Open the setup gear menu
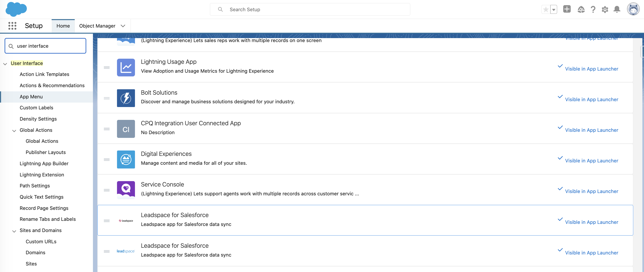This screenshot has height=272, width=644. [605, 10]
